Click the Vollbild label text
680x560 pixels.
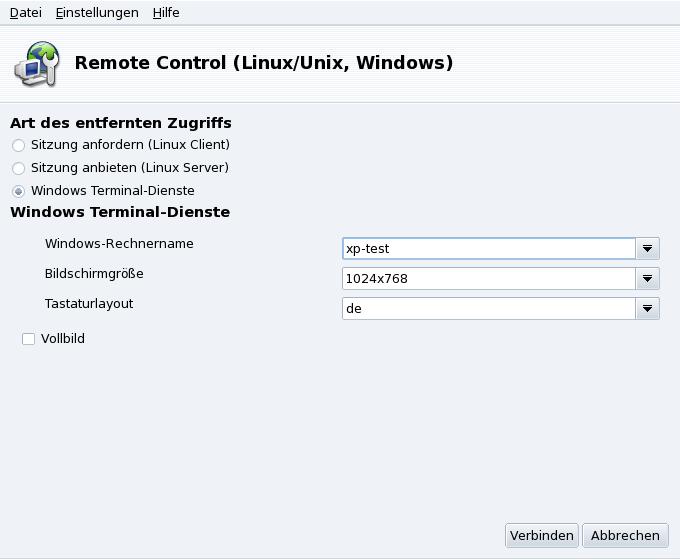click(x=63, y=339)
